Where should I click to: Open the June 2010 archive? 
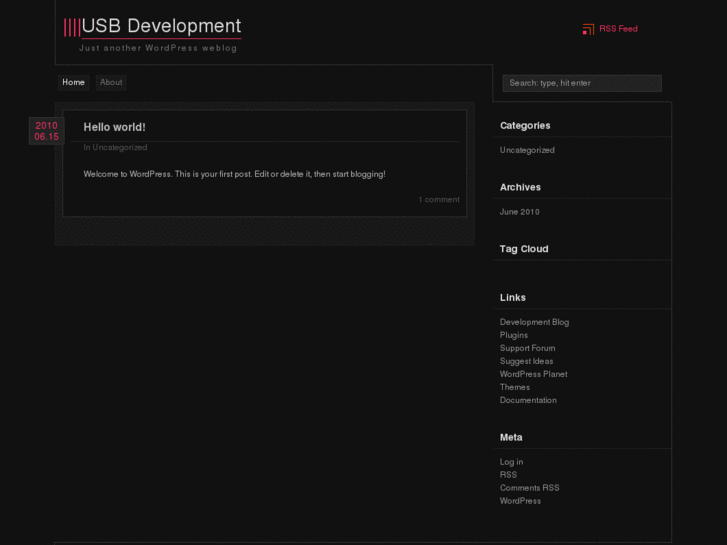click(520, 212)
